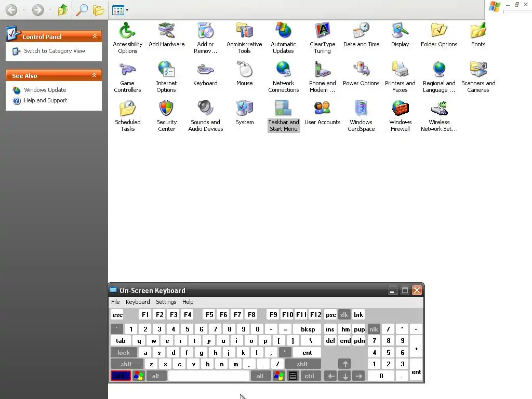Viewport: 532px width, 399px height.
Task: Click the toolbar Search magnifier button
Action: point(82,10)
